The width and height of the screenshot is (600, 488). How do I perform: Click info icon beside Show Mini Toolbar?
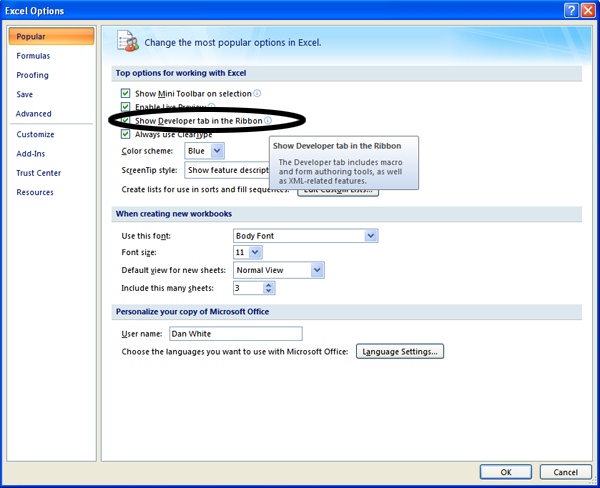[x=257, y=93]
